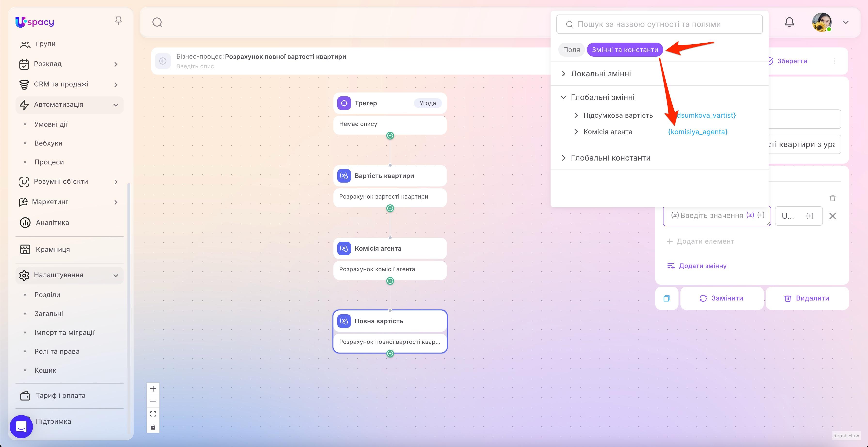
Task: Click the Угода tag on Trigger
Action: (428, 103)
